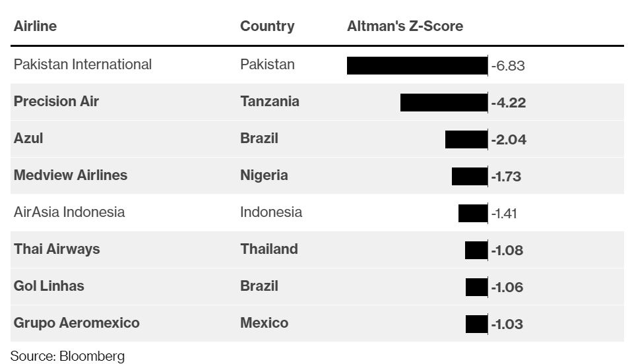Click the Country column header
The height and width of the screenshot is (364, 630).
coord(267,26)
